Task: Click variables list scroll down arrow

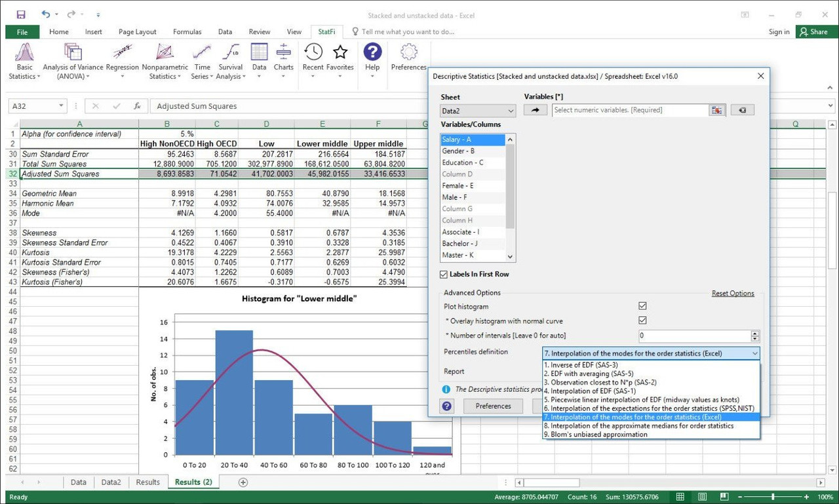Action: point(511,258)
